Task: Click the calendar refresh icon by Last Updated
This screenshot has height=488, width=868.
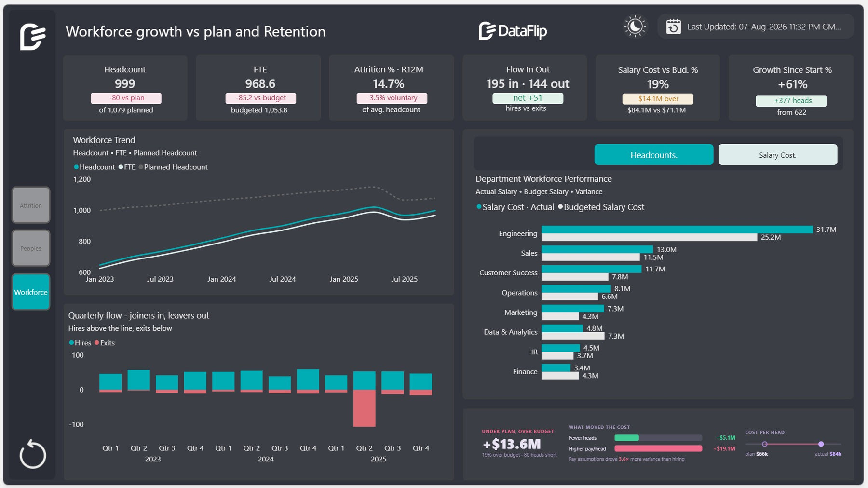Action: click(673, 27)
